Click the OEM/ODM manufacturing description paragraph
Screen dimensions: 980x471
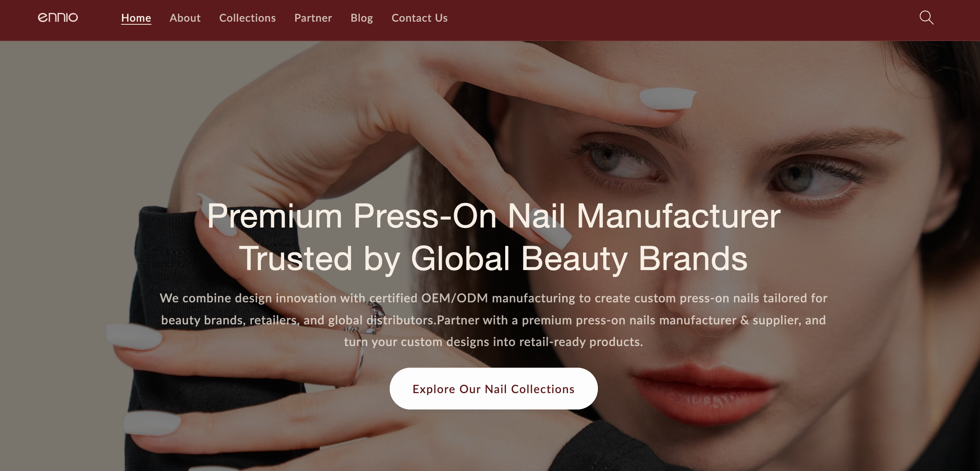pyautogui.click(x=493, y=319)
